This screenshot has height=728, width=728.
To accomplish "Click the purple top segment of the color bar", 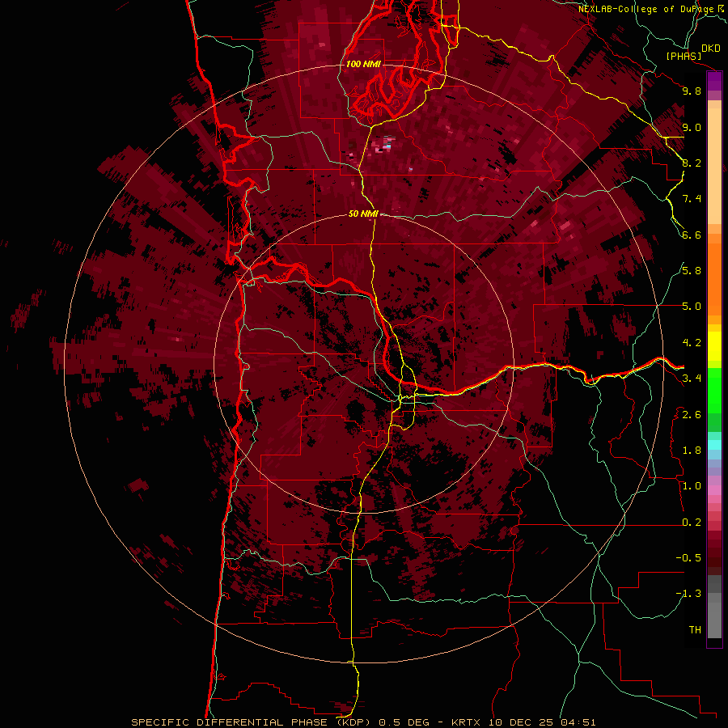I will 714,82.
